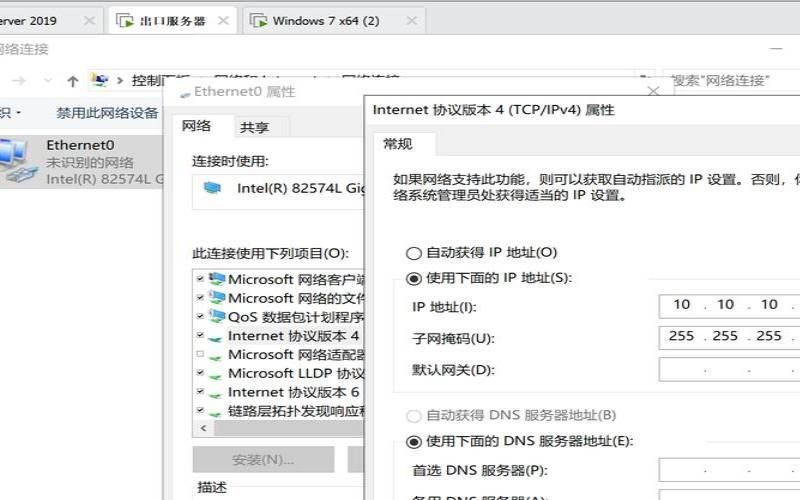This screenshot has height=500, width=800.
Task: Select 使用下面的 DNS 服务器地址 radio button
Action: pyautogui.click(x=414, y=441)
